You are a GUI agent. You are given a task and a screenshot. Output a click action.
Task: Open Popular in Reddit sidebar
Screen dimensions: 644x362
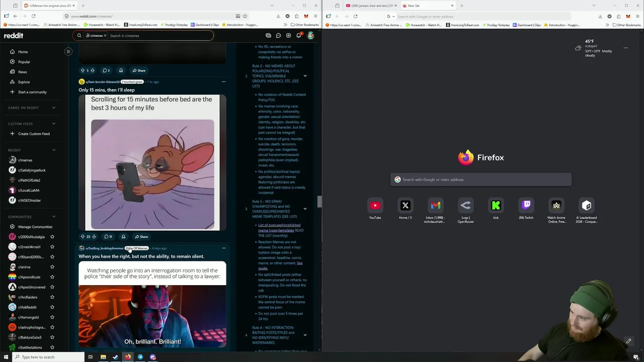(24, 62)
